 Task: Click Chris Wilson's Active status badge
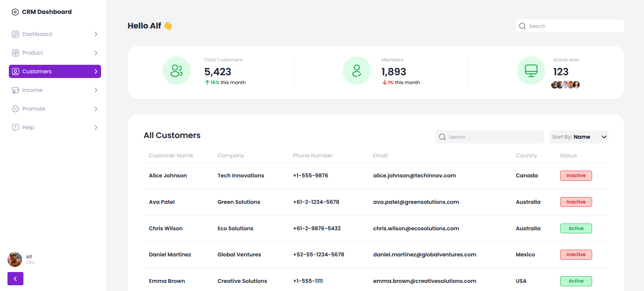coord(576,229)
